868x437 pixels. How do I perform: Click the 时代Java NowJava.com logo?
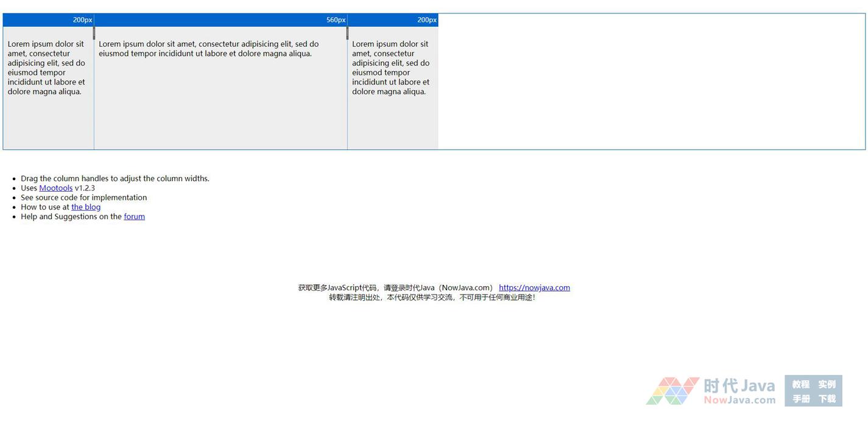click(x=711, y=391)
